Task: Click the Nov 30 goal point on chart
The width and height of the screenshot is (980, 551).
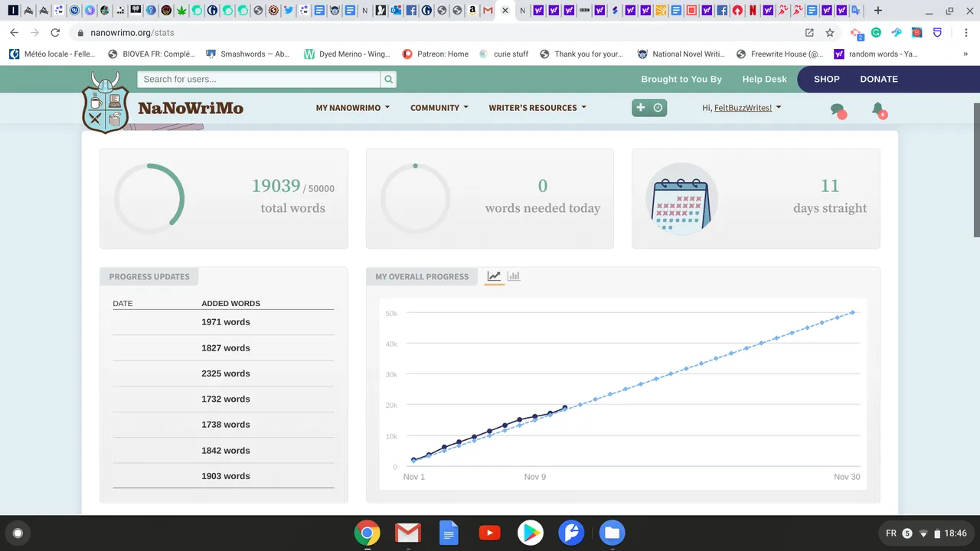Action: click(852, 312)
